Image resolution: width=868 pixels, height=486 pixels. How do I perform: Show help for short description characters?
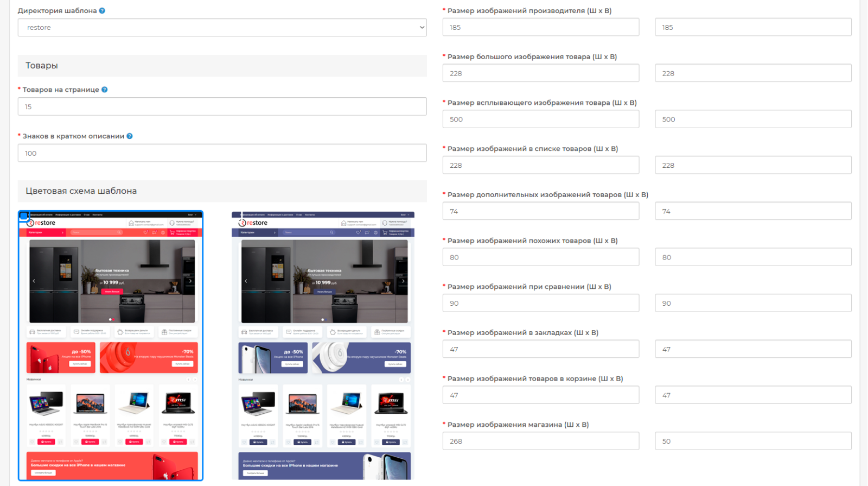pos(130,136)
